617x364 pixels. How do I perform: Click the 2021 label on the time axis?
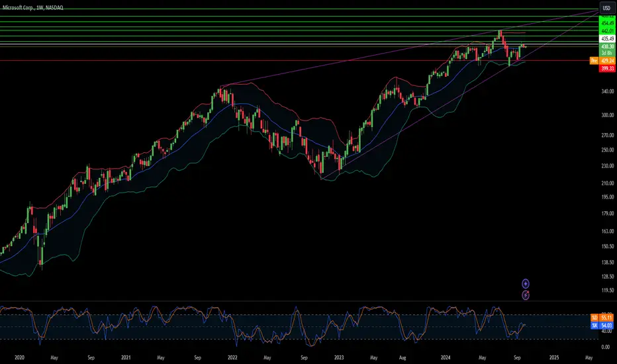[x=126, y=357]
